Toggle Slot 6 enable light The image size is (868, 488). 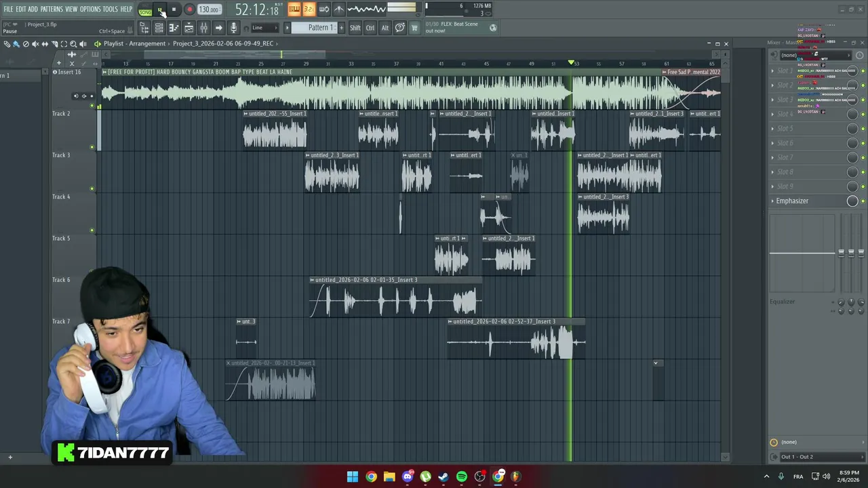tap(863, 143)
